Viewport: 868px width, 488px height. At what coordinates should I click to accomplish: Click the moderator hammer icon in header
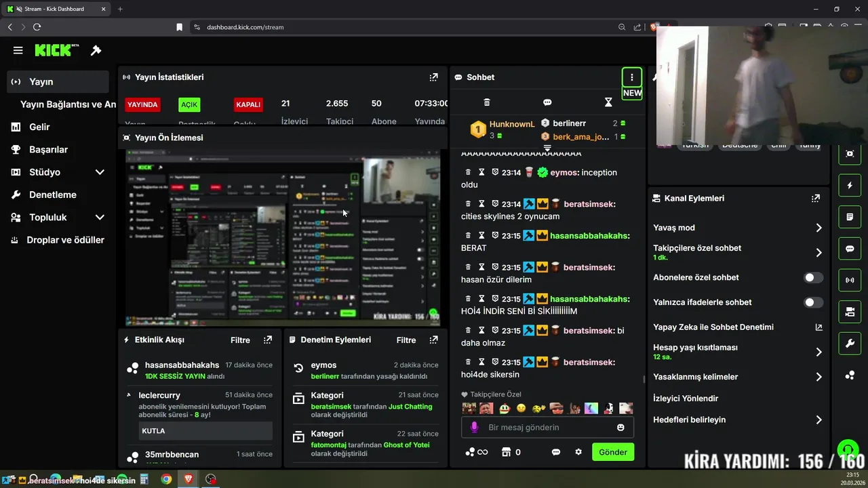tap(96, 50)
